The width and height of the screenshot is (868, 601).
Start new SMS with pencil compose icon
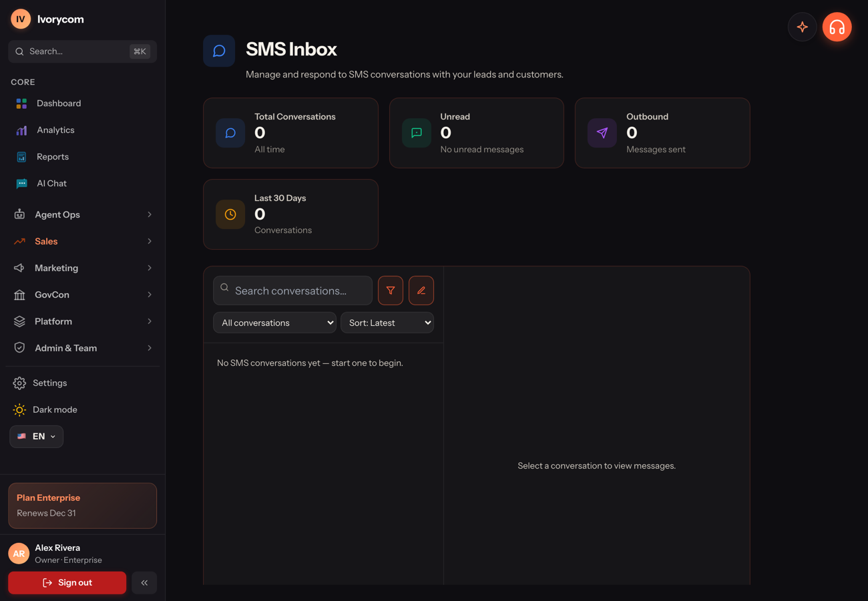pos(421,290)
